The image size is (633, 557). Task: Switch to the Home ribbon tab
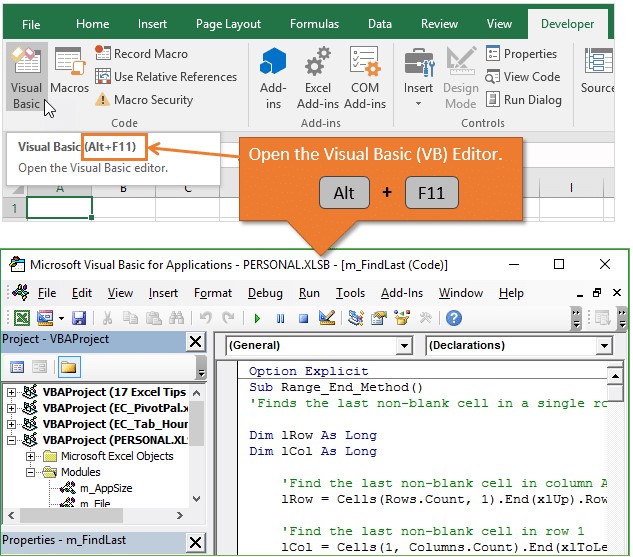tap(92, 24)
